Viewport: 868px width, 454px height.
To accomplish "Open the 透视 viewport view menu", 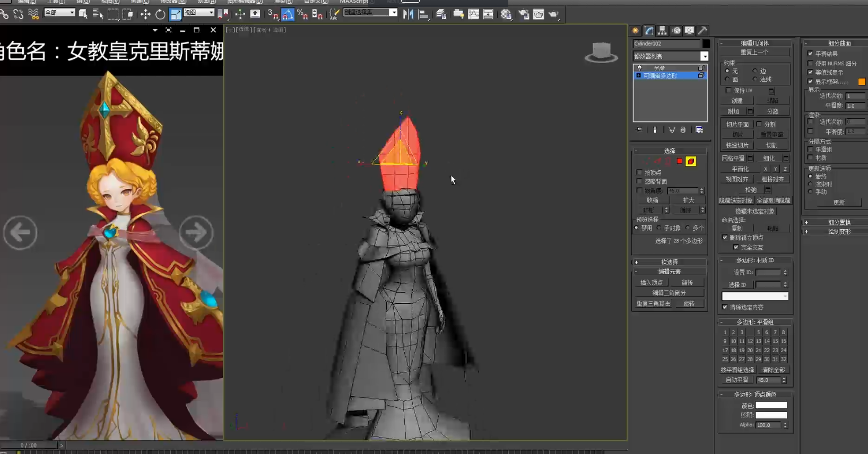I will click(244, 30).
